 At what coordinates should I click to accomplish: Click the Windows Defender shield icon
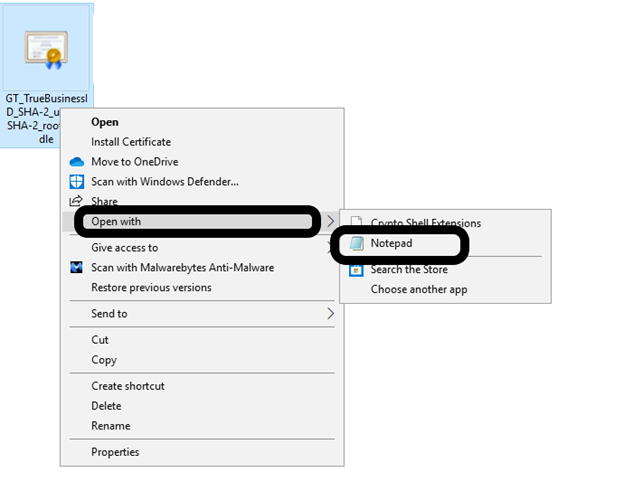click(x=77, y=181)
